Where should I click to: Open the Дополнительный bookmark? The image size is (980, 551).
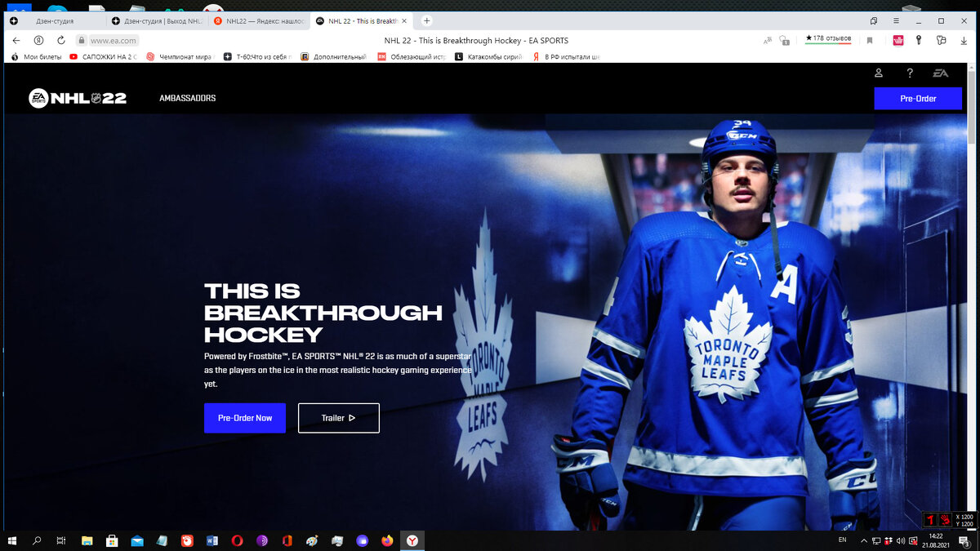[x=334, y=57]
